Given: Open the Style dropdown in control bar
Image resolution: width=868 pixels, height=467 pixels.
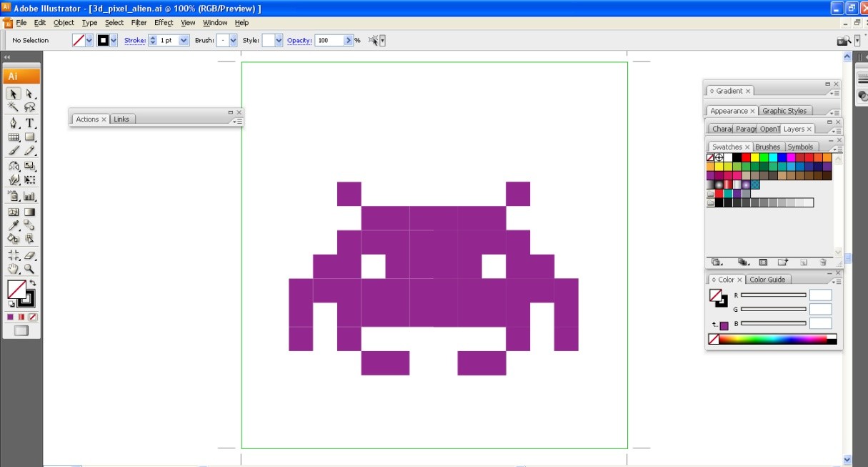Looking at the screenshot, I should click(279, 40).
